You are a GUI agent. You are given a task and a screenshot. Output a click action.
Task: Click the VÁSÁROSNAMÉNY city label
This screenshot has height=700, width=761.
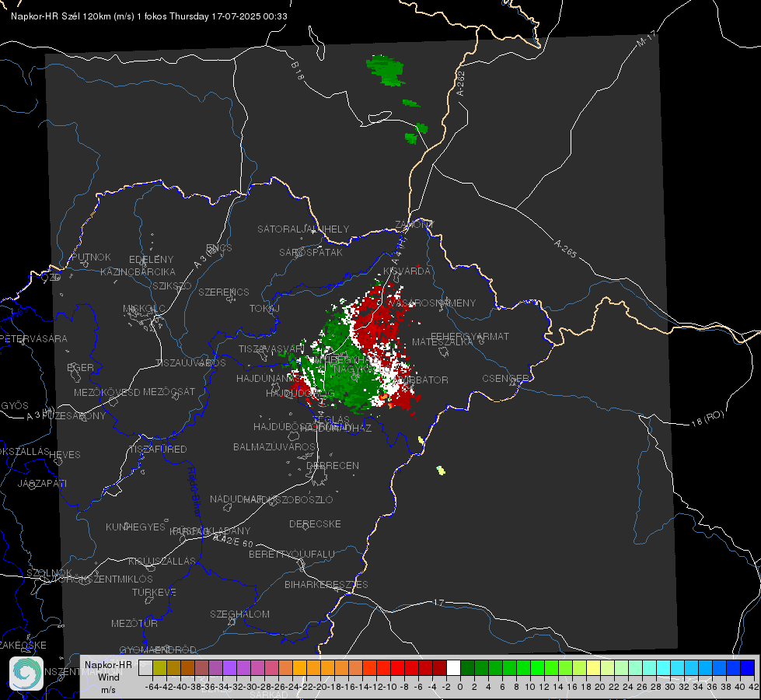431,303
